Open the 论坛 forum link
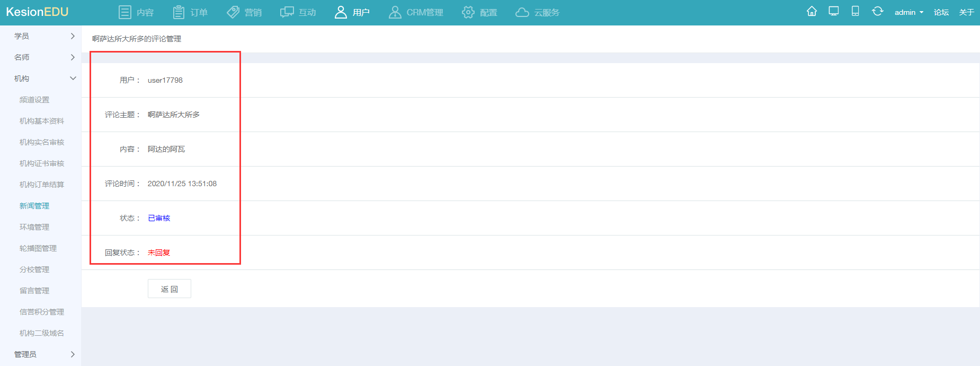Image resolution: width=980 pixels, height=366 pixels. pos(941,12)
